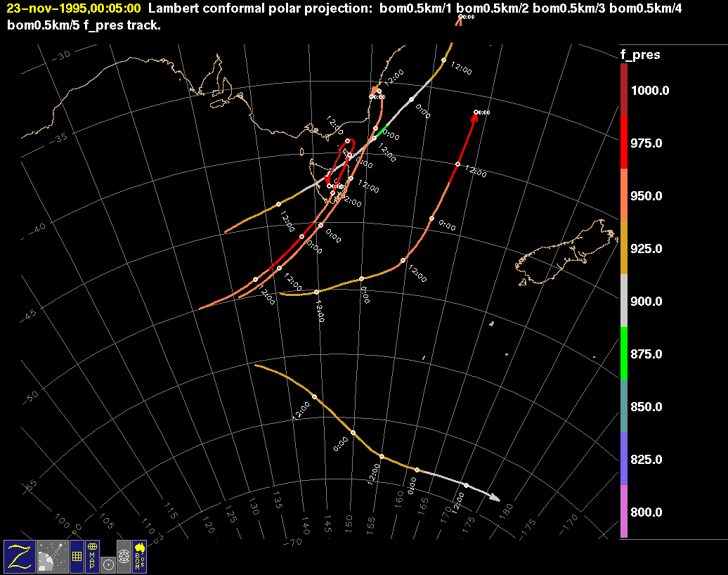The height and width of the screenshot is (575, 728).
Task: Select the purple 825.0 legend band
Action: coord(624,459)
